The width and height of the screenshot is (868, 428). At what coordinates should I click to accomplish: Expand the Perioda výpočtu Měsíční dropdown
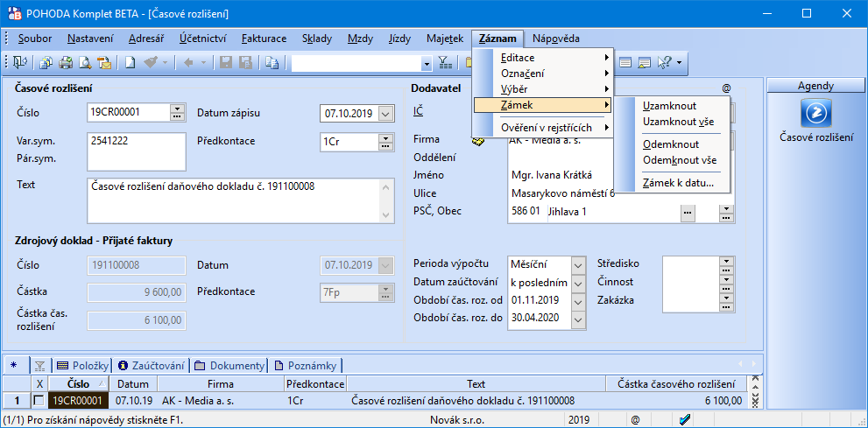[578, 264]
